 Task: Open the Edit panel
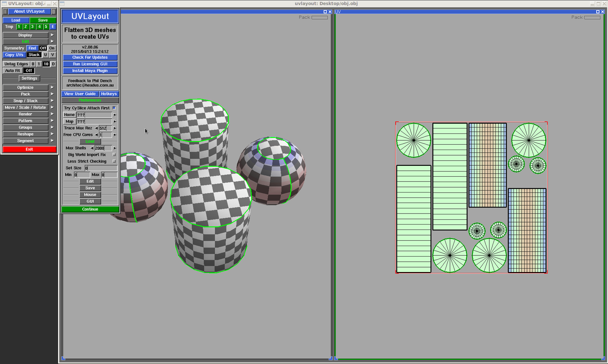pos(25,41)
